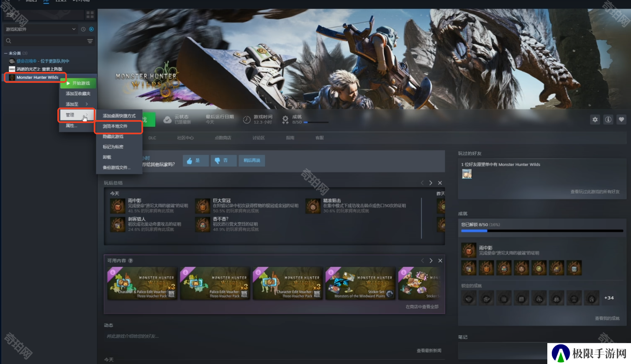Toggle the ready-to-play filter icon
This screenshot has width=631, height=364.
(x=91, y=29)
